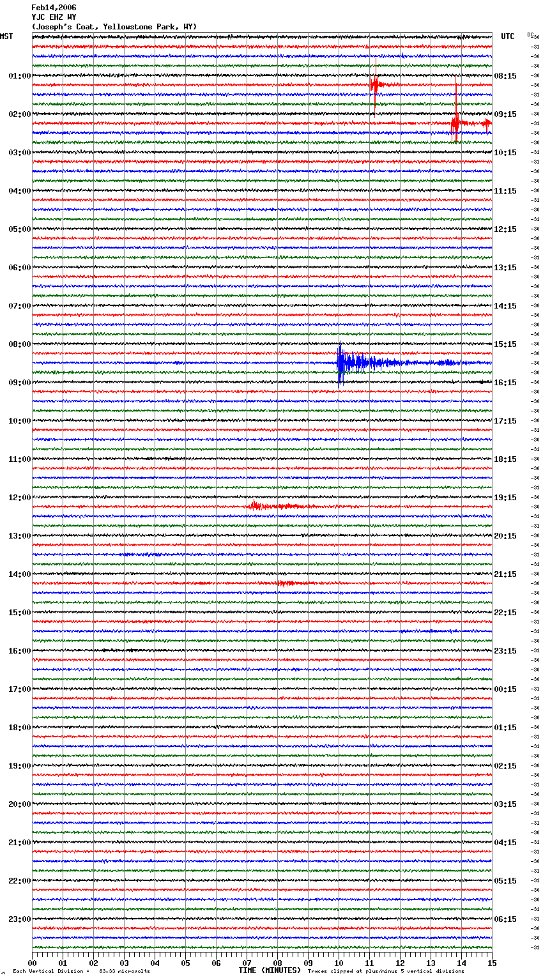The width and height of the screenshot is (543, 980).
Task: Select the 02:00 MST time label
Action: pyautogui.click(x=20, y=114)
